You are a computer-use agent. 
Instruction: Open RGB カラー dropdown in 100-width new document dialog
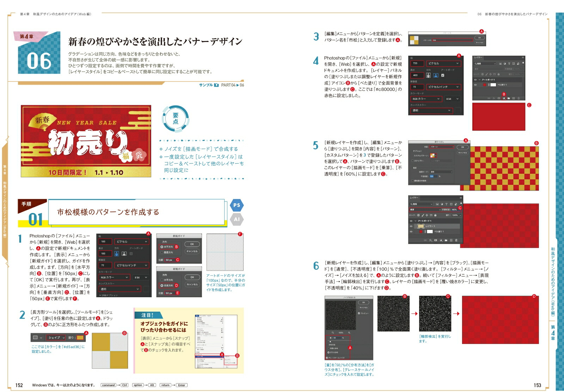(x=114, y=277)
